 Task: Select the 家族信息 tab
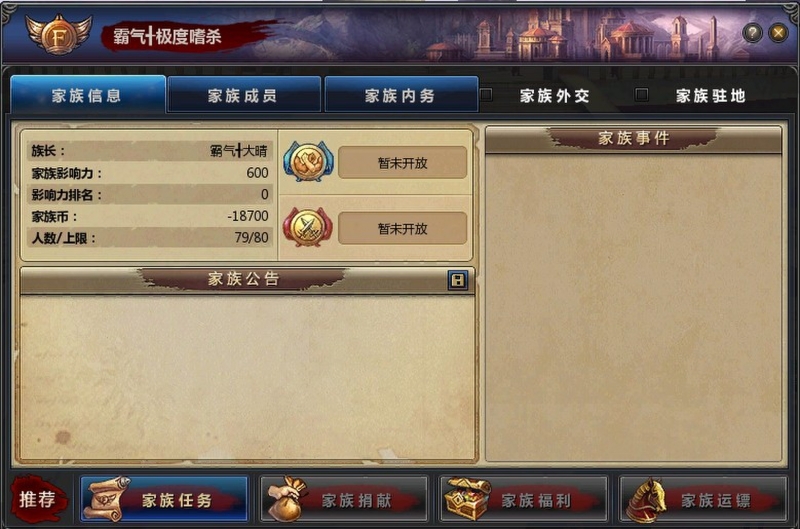click(x=88, y=95)
